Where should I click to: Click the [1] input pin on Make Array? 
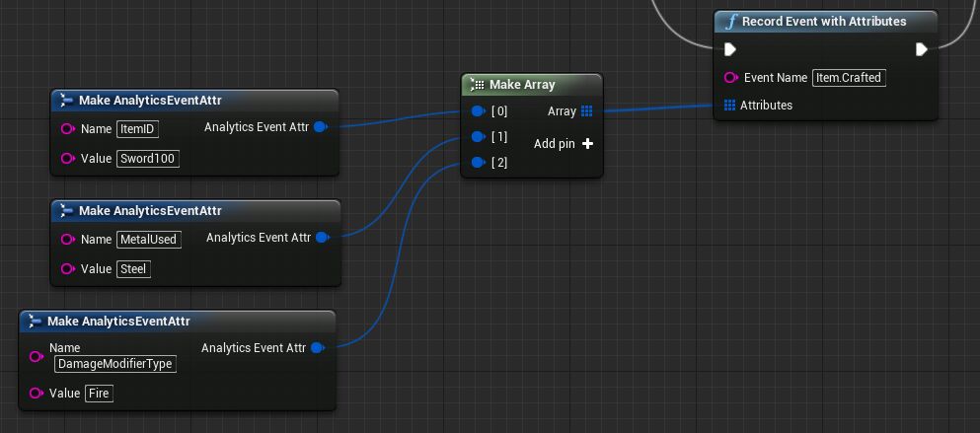point(478,137)
